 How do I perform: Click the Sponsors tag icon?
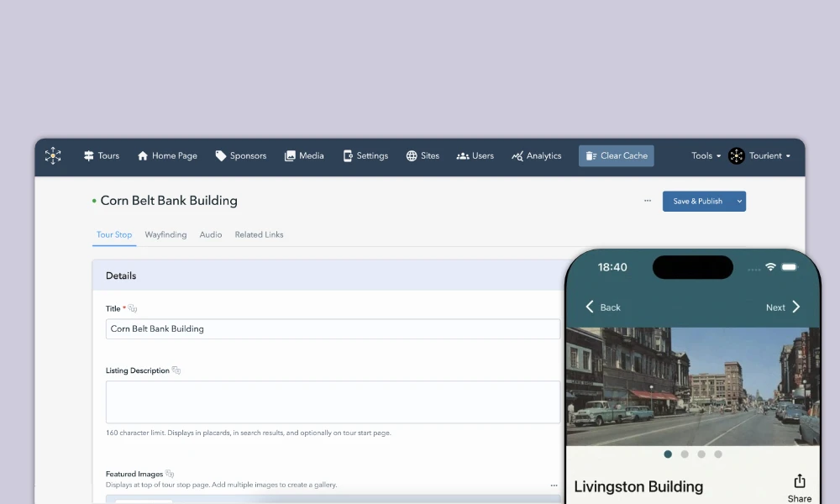[x=220, y=156]
